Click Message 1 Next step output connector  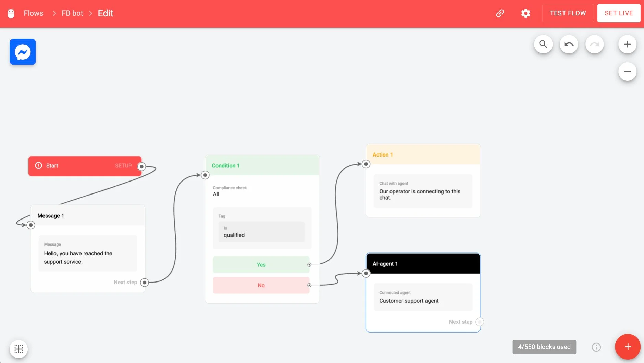(145, 283)
